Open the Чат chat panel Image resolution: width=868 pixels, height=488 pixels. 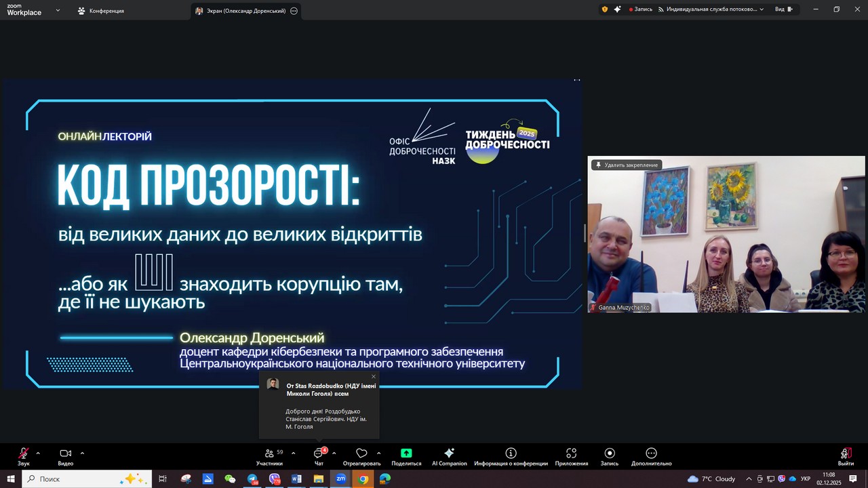pos(319,455)
